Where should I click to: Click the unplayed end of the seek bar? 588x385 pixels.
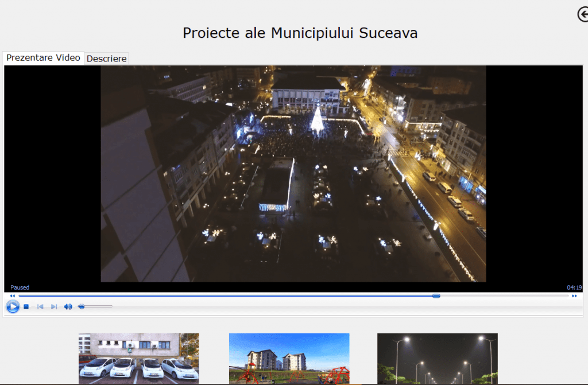point(504,296)
